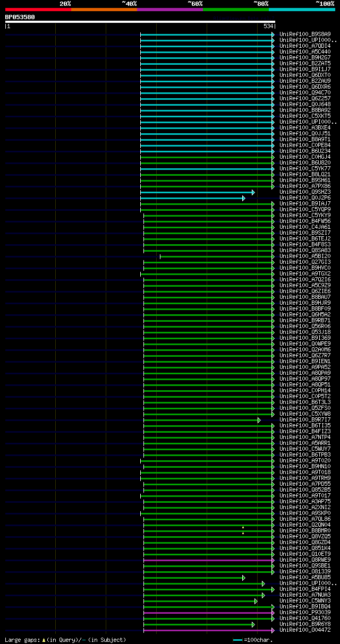Select label UniRef100_A9TRH9
The height and width of the screenshot is (644, 340).
click(305, 478)
